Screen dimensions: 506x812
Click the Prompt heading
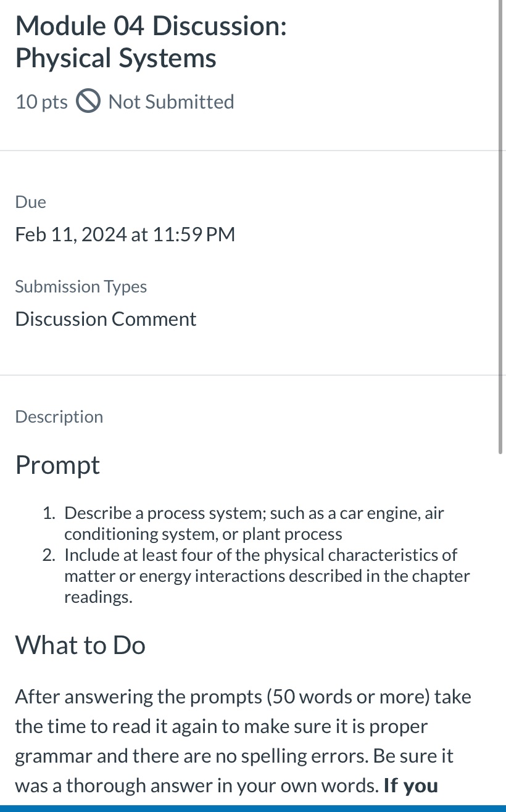click(x=57, y=465)
